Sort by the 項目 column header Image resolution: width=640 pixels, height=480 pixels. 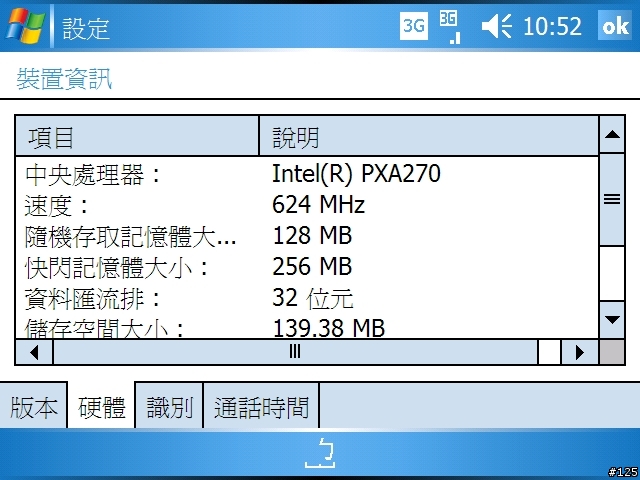coord(137,136)
